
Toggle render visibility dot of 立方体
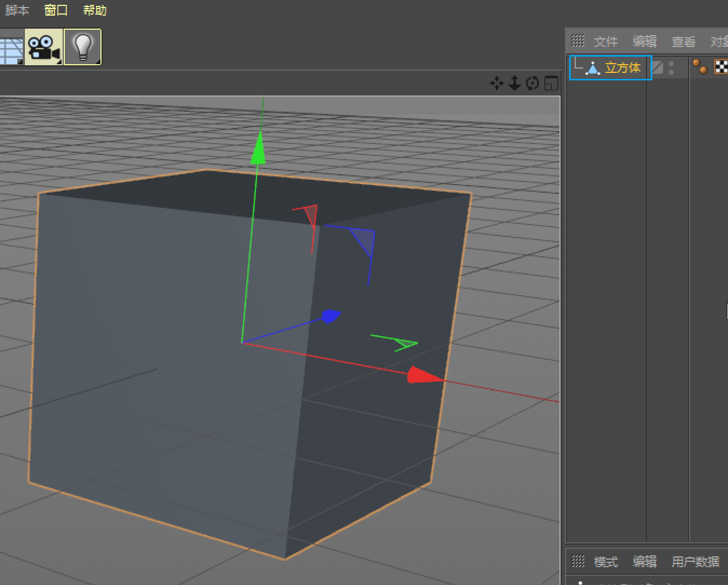coord(671,71)
